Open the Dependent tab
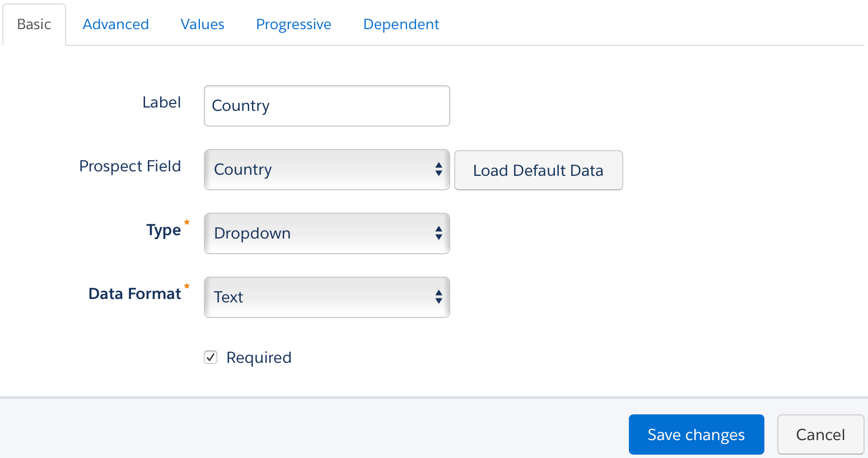868x458 pixels. coord(401,24)
